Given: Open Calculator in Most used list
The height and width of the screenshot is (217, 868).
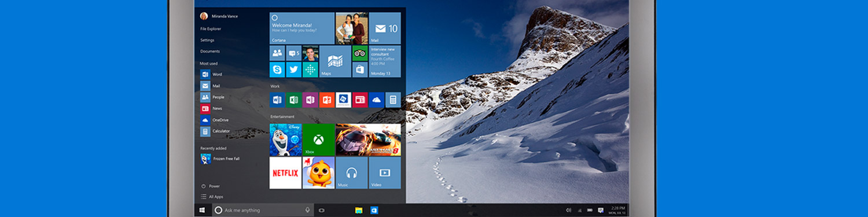Looking at the screenshot, I should [x=215, y=131].
